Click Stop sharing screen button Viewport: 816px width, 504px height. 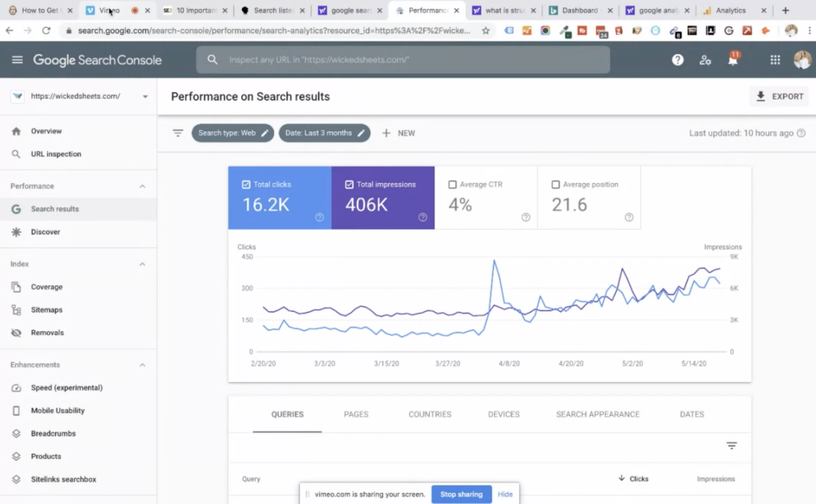pyautogui.click(x=461, y=493)
